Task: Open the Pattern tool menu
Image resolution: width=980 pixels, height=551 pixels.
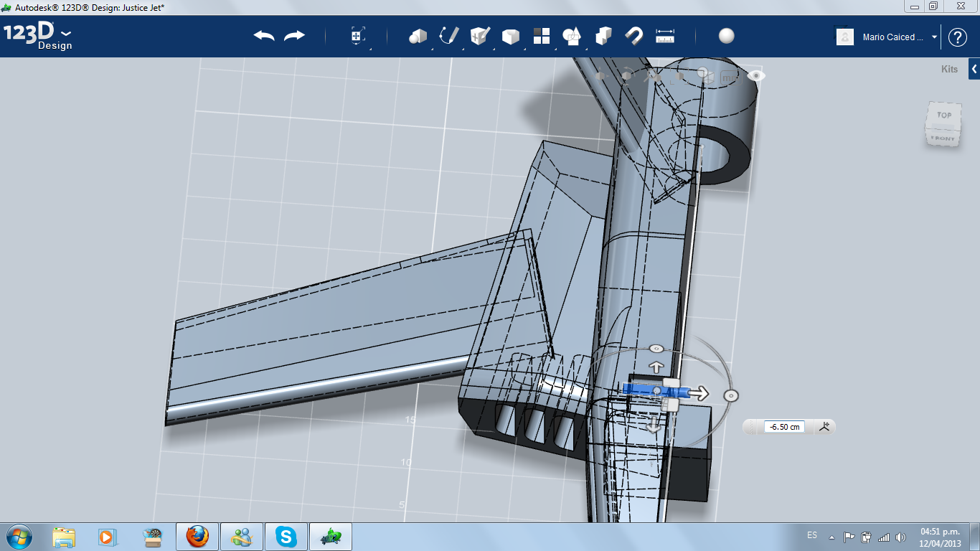Action: point(541,36)
